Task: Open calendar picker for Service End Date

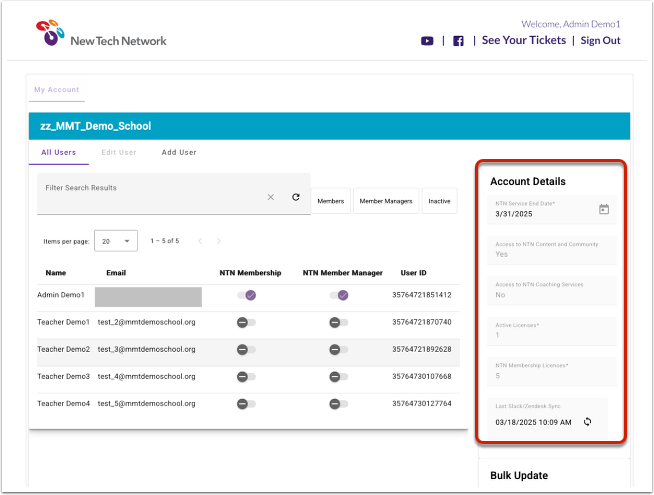Action: (603, 209)
